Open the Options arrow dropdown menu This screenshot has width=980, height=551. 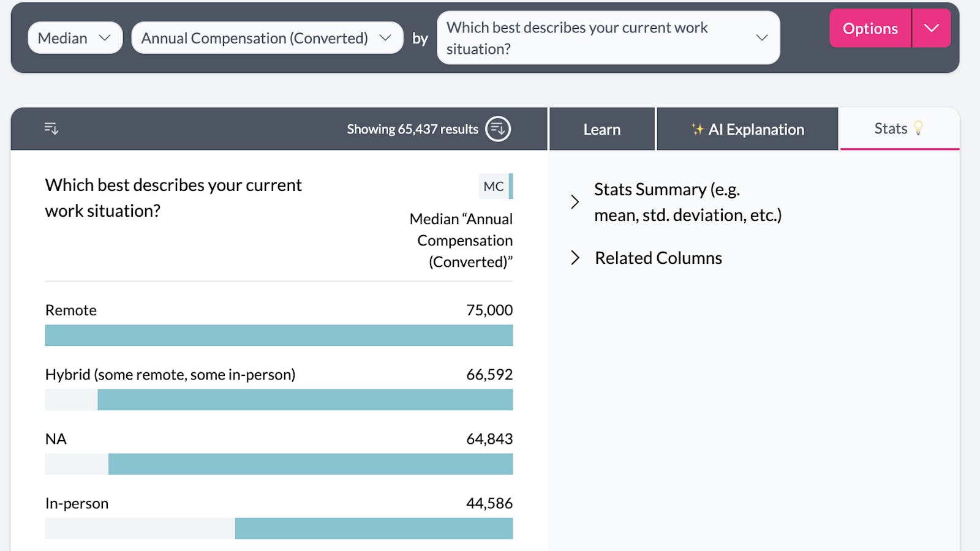[931, 28]
